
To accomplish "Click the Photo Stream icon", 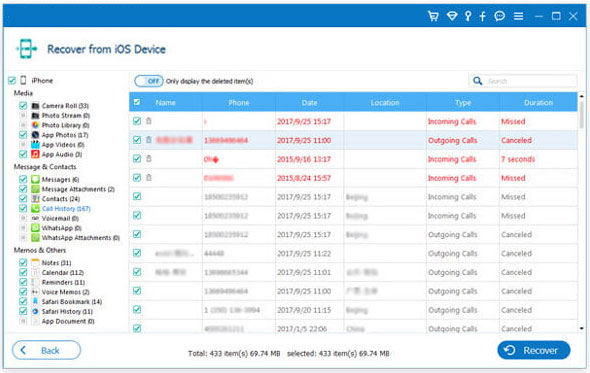I will pos(35,116).
